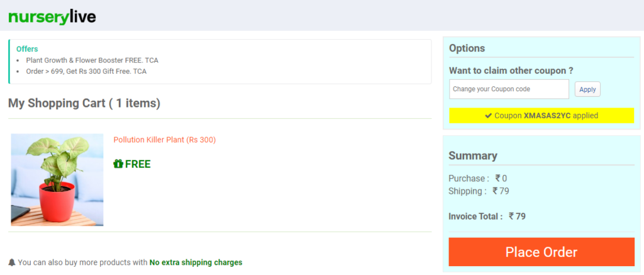Click the checkmark icon in coupon banner
This screenshot has height=275, width=644.
(x=488, y=116)
